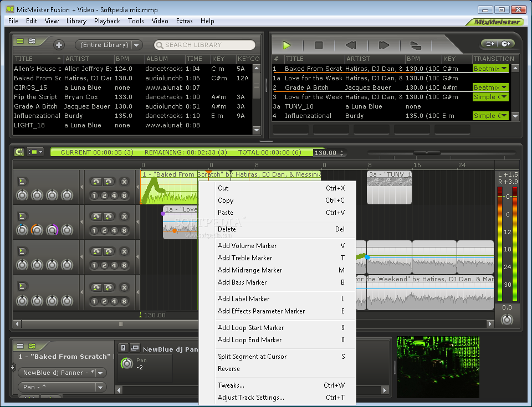Sort library by BPM column header
Screen dimensions: 532x407
pos(129,59)
